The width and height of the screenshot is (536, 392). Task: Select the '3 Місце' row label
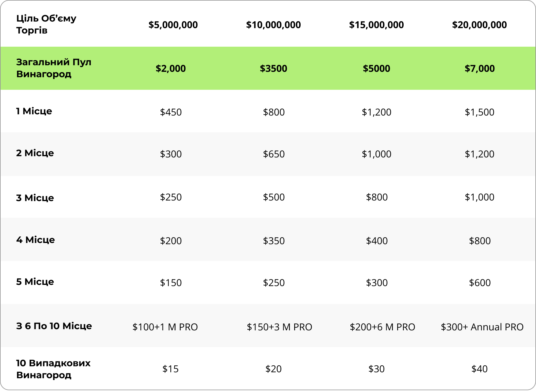(35, 198)
